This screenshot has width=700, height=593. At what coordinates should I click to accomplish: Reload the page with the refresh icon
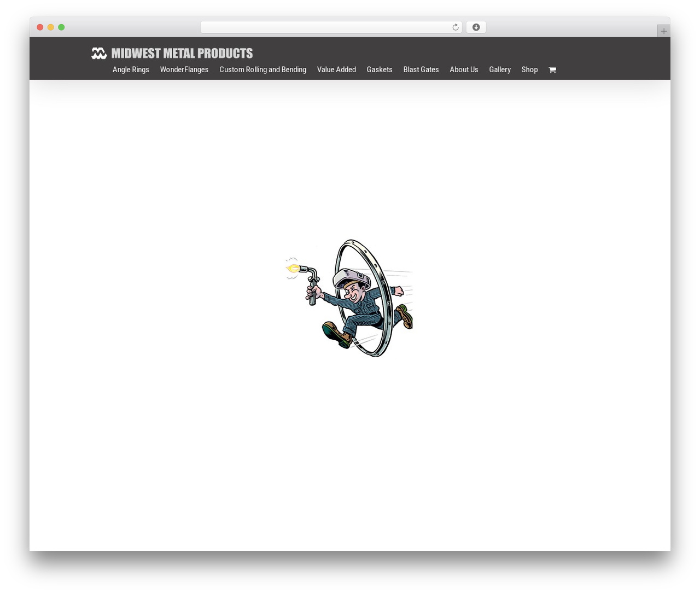pyautogui.click(x=456, y=27)
